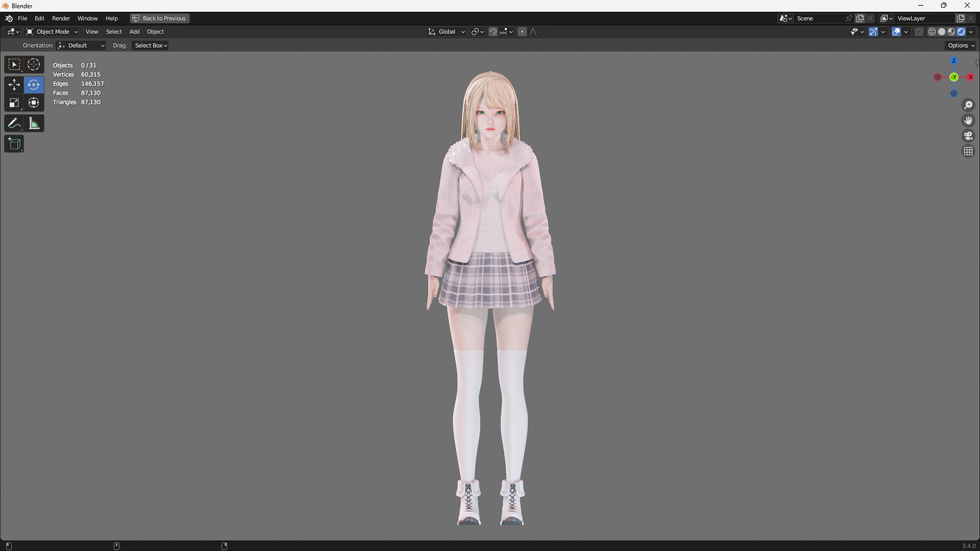Open the viewport View menu
This screenshot has width=980, height=551.
pos(92,31)
